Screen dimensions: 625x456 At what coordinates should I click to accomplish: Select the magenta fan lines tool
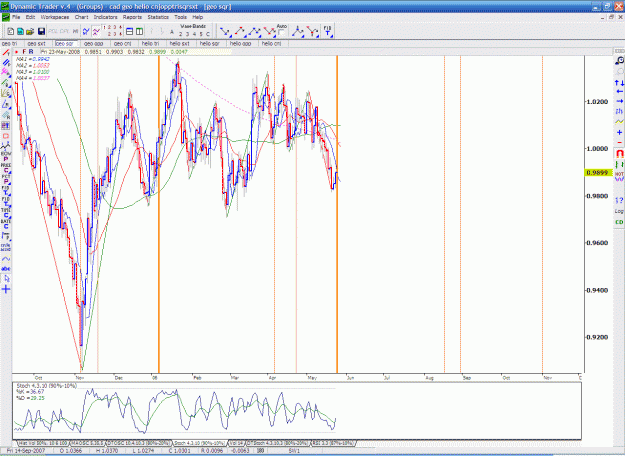tap(6, 72)
